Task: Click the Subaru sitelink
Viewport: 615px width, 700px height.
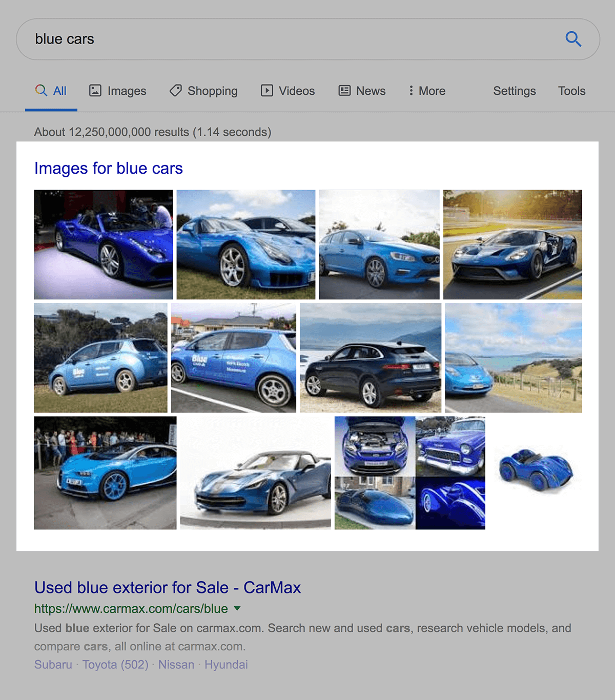Action: pos(53,665)
